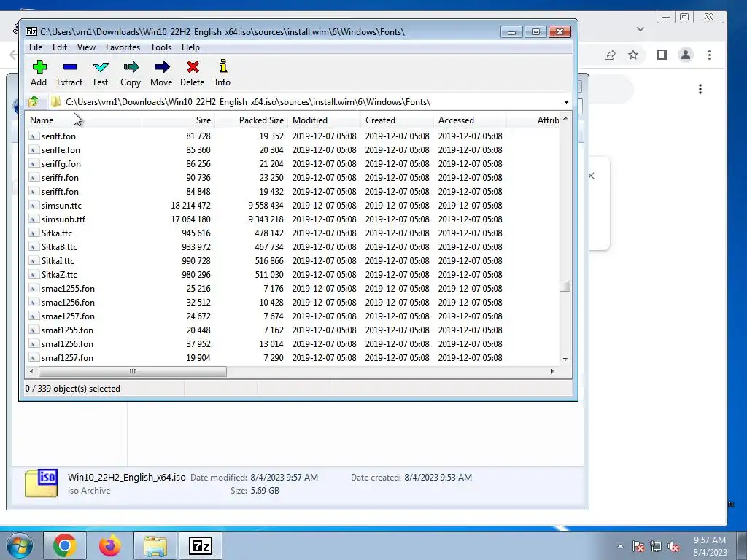Viewport: 747px width, 560px height.
Task: Expand the address path dropdown
Action: point(566,102)
